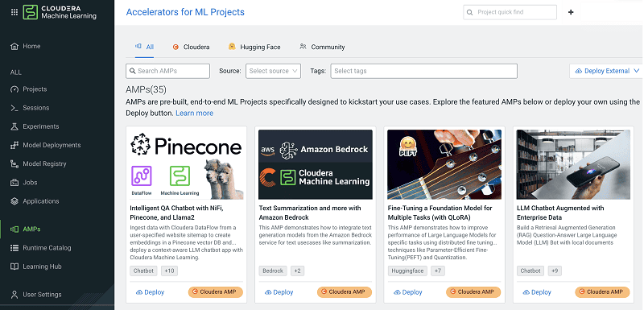Open the Learning Hub book icon
Viewport: 644px width, 310px height.
point(14,267)
